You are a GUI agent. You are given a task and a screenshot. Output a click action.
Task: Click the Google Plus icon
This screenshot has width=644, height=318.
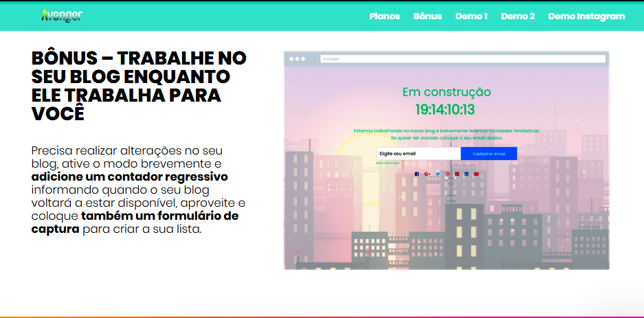coord(427,174)
